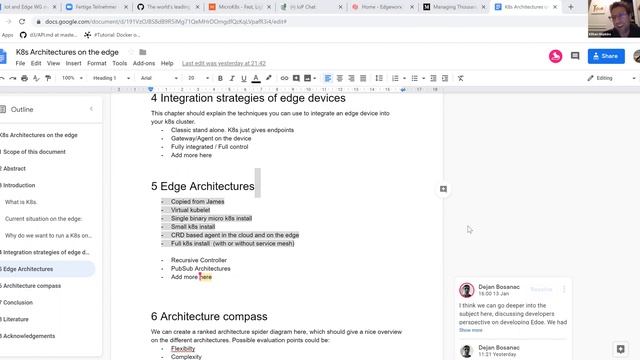Screen dimensions: 640x360
Task: Open the text color picker
Action: [x=256, y=78]
